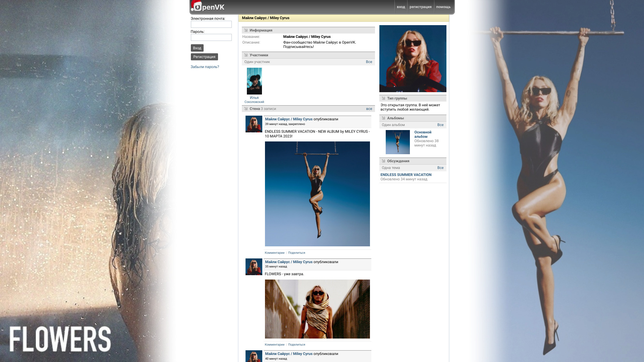Screen dimensions: 644x362
Task: Click the Обсуждения section arrow icon
Action: 383,161
